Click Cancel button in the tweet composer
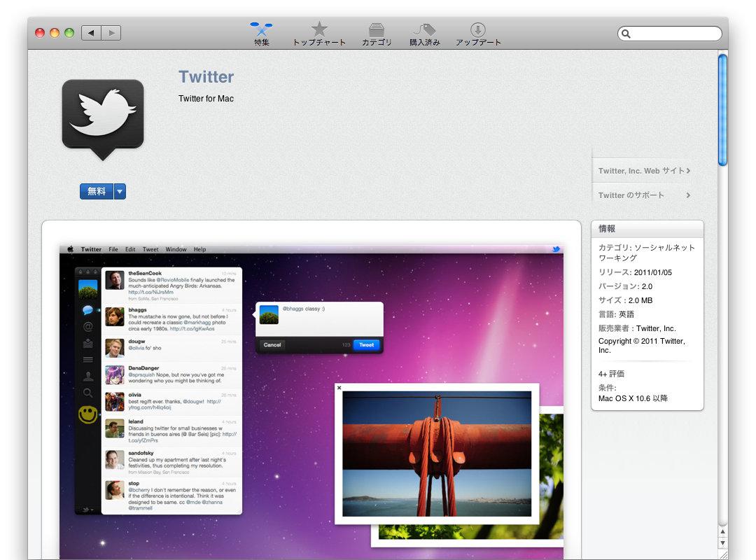756x560 pixels. pyautogui.click(x=272, y=345)
